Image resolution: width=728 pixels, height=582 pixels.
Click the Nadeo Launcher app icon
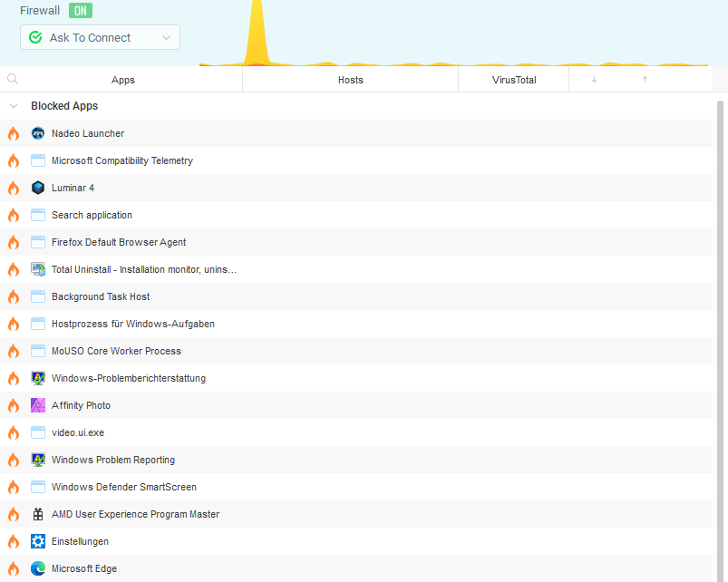pos(38,133)
